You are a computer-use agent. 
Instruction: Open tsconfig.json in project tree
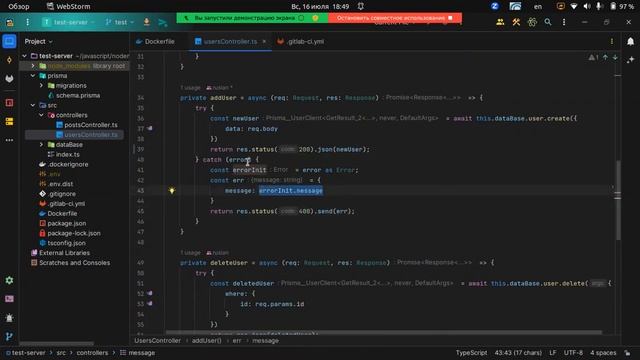tap(62, 243)
